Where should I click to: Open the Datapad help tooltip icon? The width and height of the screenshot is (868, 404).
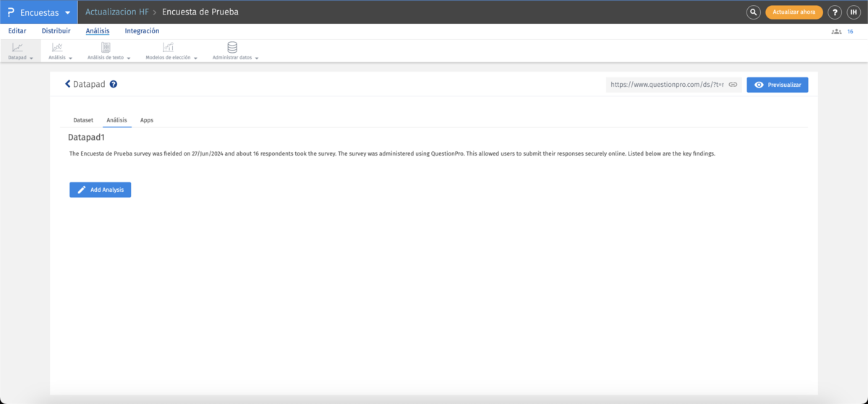pos(114,84)
